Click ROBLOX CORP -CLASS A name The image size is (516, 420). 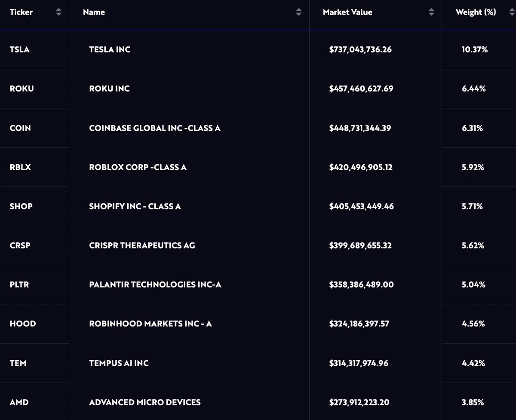pos(138,167)
